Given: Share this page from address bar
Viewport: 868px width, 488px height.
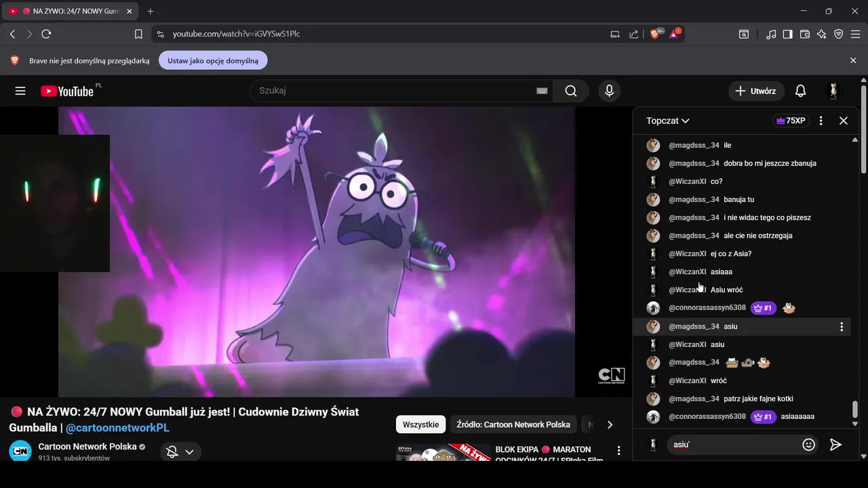Looking at the screenshot, I should 633,34.
